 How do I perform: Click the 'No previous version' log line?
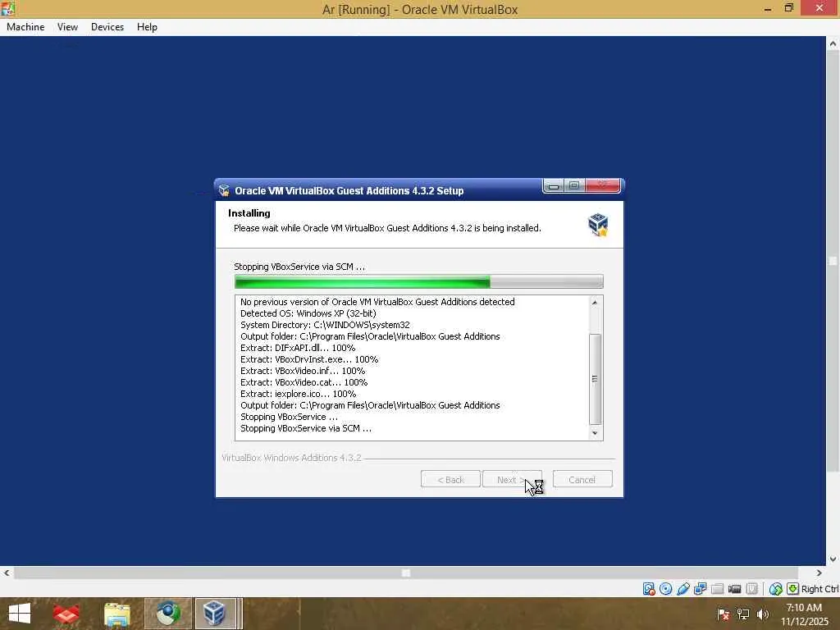[377, 302]
